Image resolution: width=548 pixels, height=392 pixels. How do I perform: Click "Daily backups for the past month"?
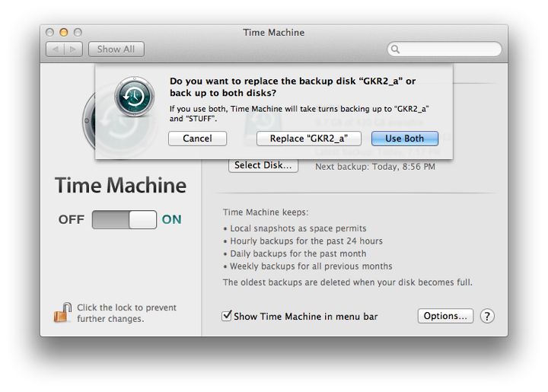tap(298, 253)
